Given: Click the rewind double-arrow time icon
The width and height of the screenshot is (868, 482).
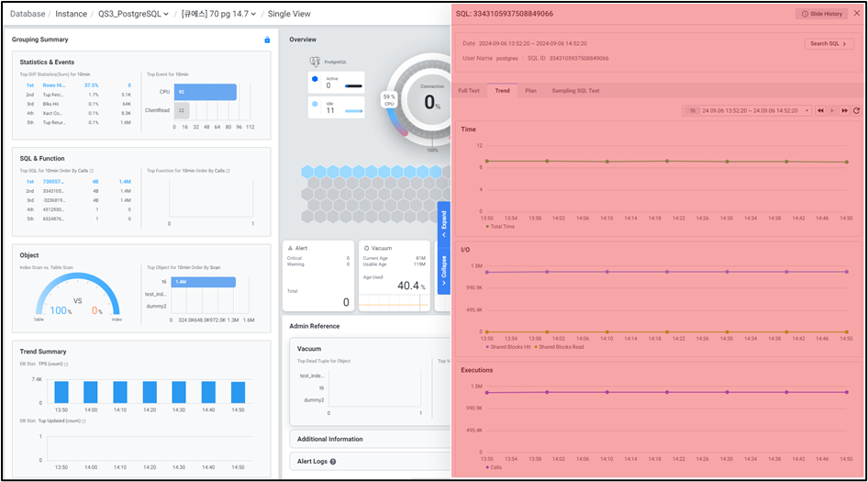Looking at the screenshot, I should tap(820, 110).
